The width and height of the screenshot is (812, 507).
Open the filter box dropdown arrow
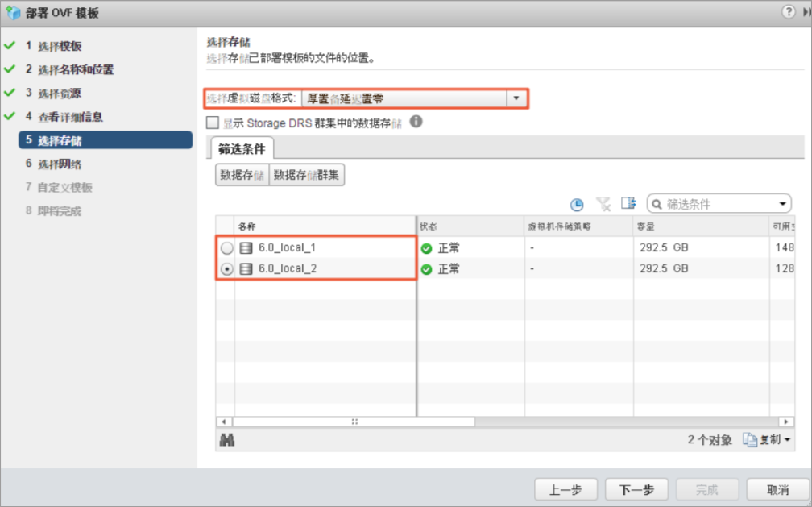click(783, 204)
